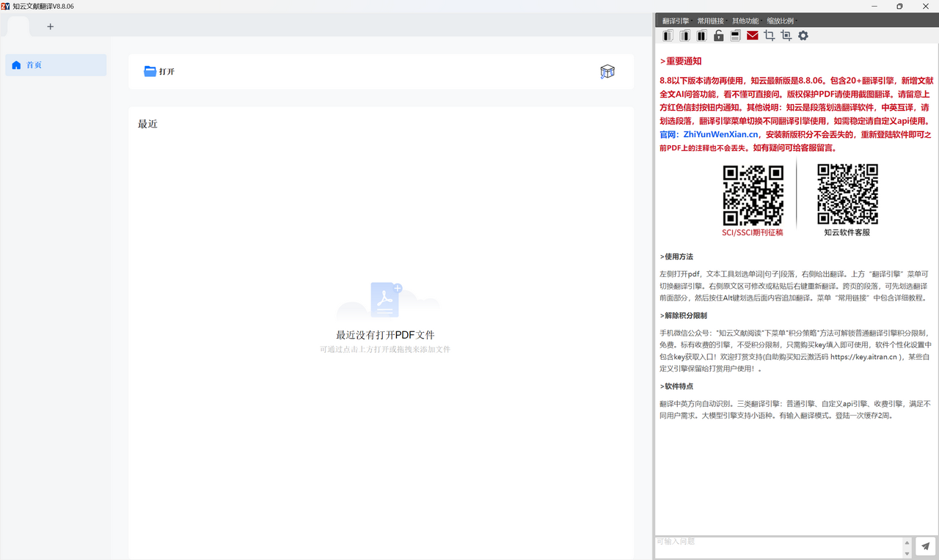Click the 打开 button to open PDF
939x560 pixels.
[159, 71]
